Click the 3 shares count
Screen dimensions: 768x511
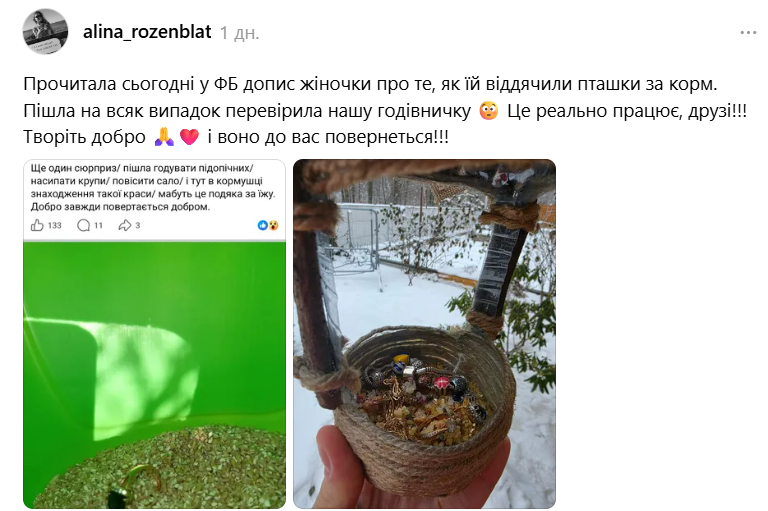138,225
